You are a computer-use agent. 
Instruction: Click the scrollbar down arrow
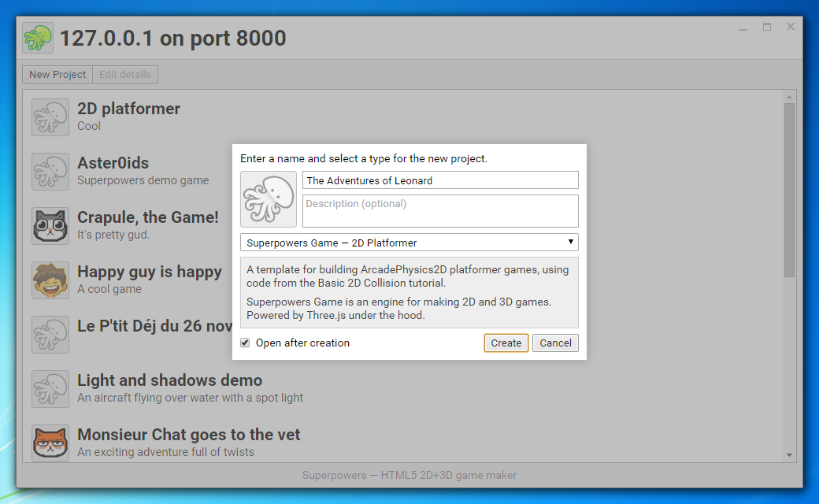[x=789, y=455]
